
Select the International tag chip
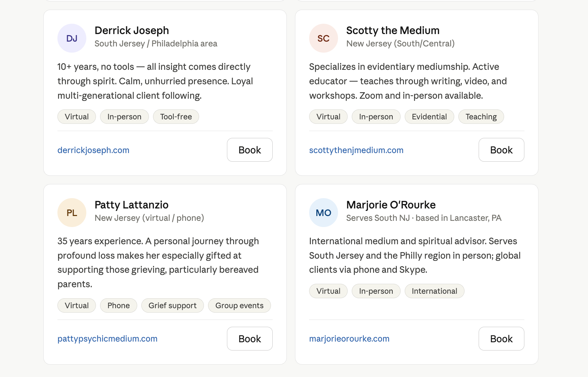[435, 291]
